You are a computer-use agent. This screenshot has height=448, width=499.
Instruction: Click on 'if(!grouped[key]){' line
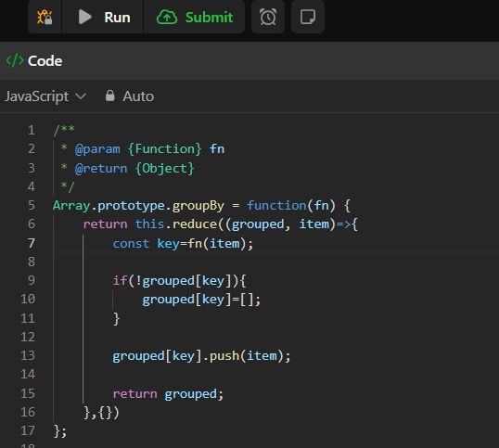[x=180, y=281]
